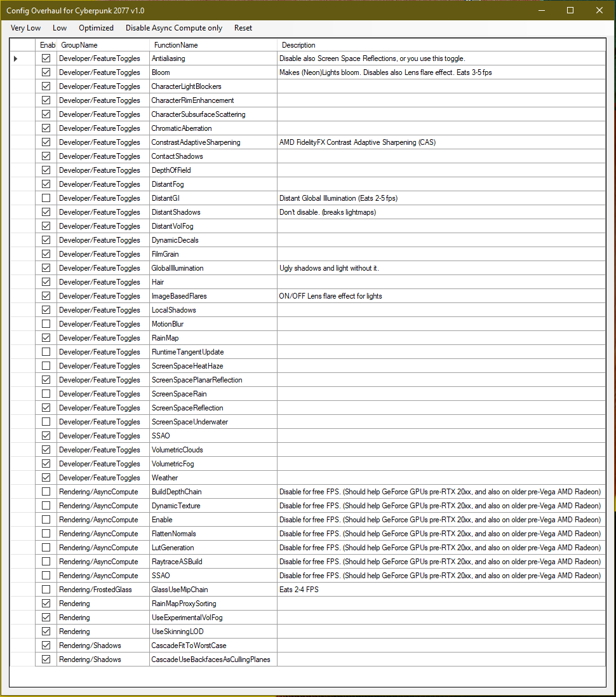Click the DynamicDecals function cell
Viewport: 616px width, 697px height.
[213, 240]
